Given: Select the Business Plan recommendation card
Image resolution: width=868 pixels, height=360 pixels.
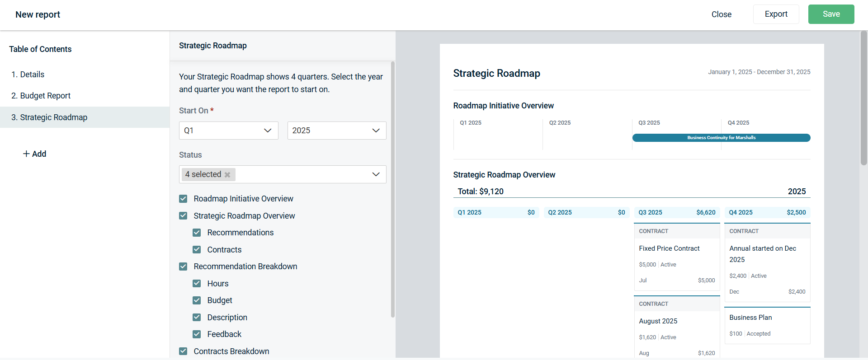Looking at the screenshot, I should pyautogui.click(x=750, y=318).
